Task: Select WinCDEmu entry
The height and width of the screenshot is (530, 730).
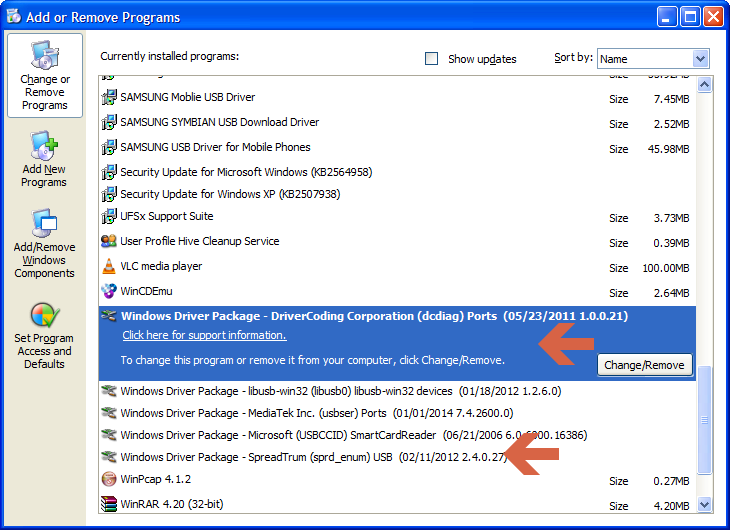Action: [x=397, y=292]
